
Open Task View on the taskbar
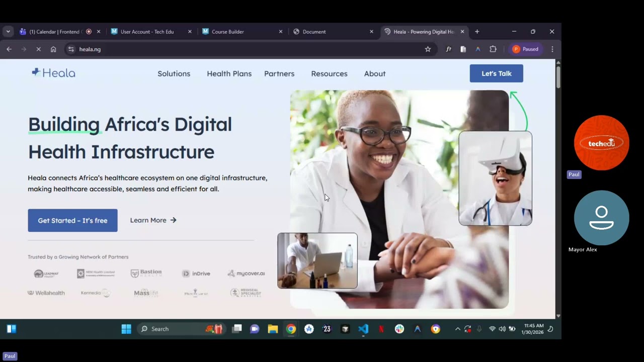click(237, 329)
